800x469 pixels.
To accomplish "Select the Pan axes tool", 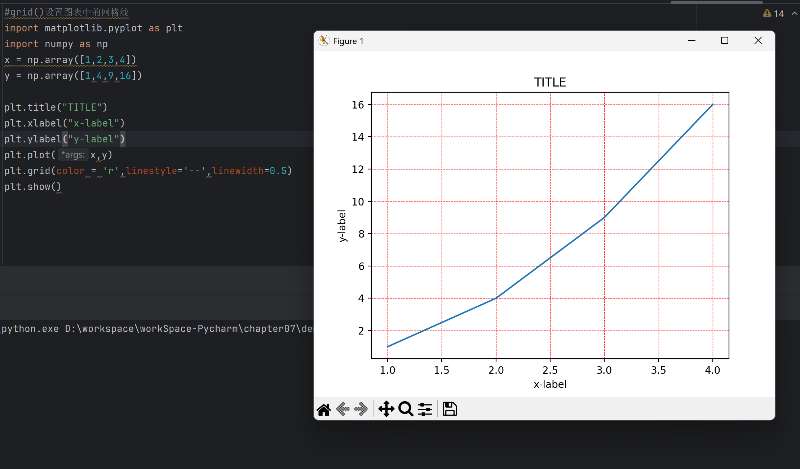I will pos(386,409).
